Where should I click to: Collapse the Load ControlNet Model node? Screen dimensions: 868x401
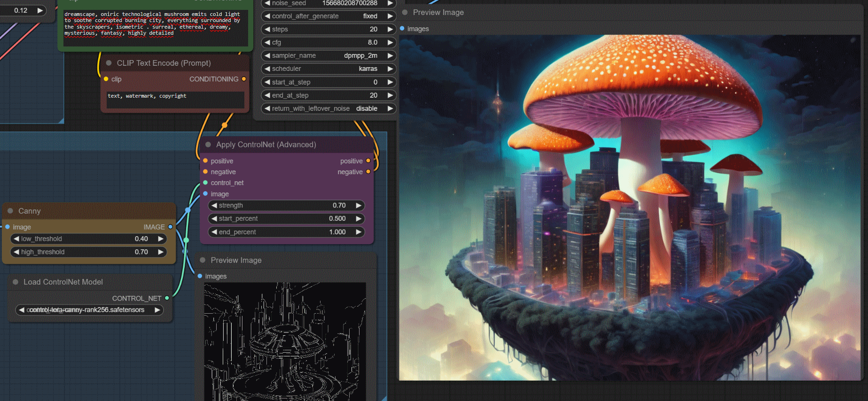tap(16, 282)
